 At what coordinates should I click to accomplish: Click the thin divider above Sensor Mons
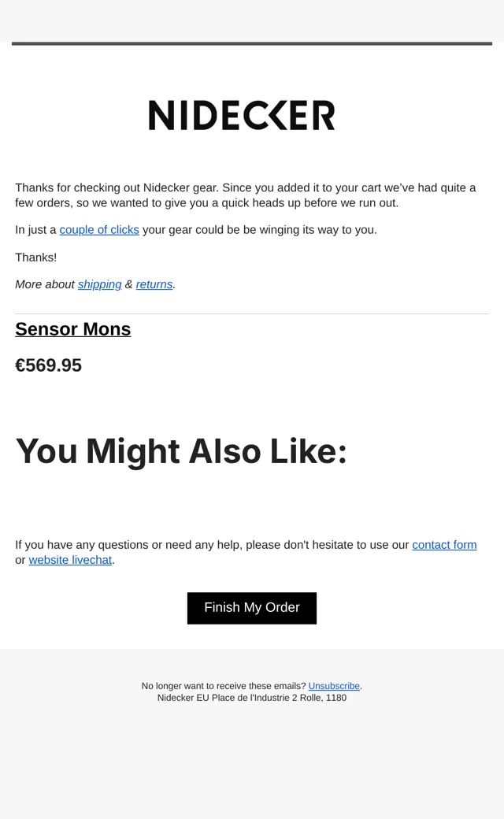click(x=252, y=314)
